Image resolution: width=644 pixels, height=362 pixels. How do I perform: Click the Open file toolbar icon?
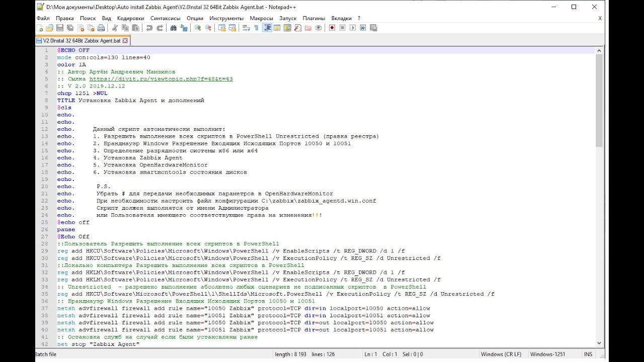49,28
